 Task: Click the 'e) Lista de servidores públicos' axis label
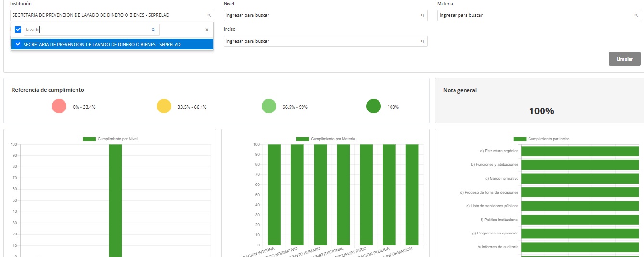[492, 206]
